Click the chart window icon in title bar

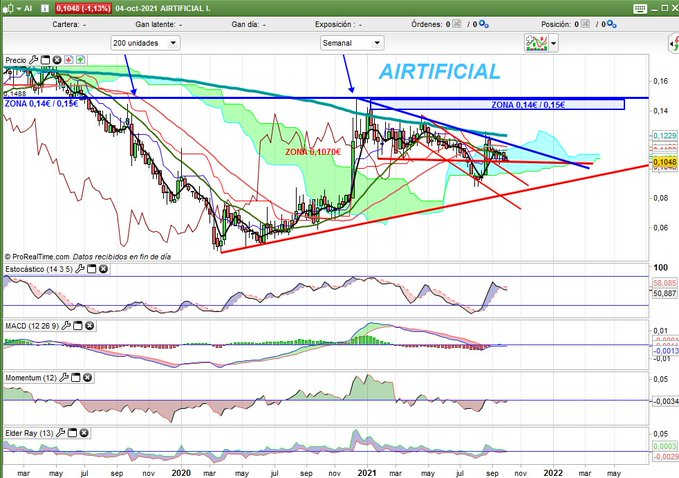coord(7,8)
